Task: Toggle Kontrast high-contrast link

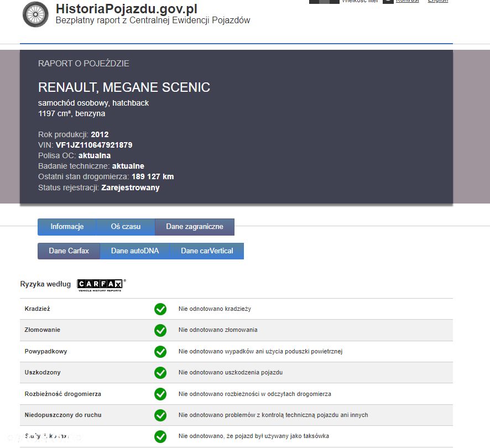Action: tap(407, 1)
